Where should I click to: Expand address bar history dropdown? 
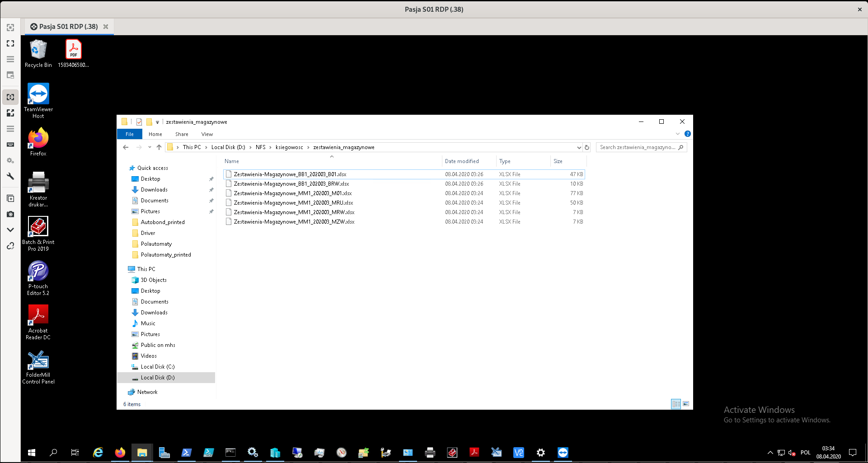click(x=579, y=147)
